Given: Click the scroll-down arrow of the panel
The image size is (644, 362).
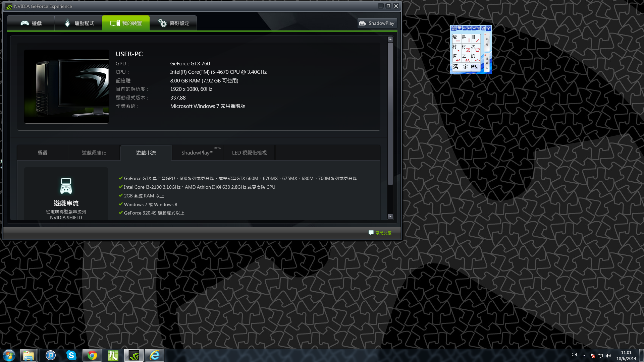Looking at the screenshot, I should point(390,217).
